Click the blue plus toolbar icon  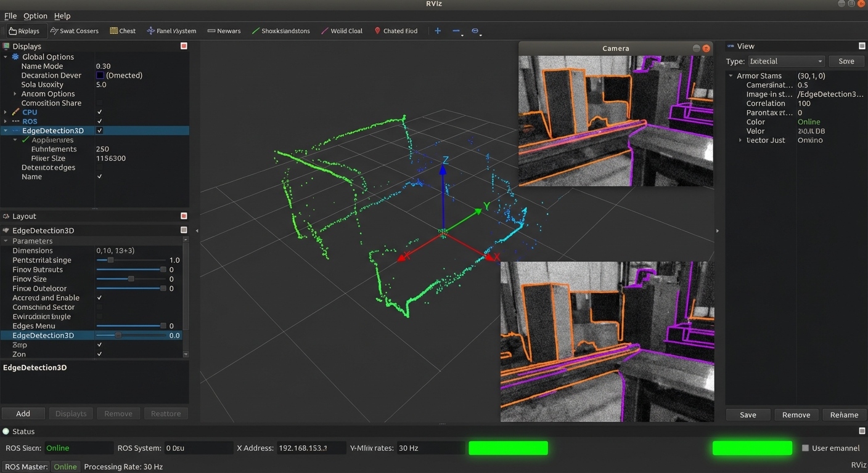click(438, 31)
